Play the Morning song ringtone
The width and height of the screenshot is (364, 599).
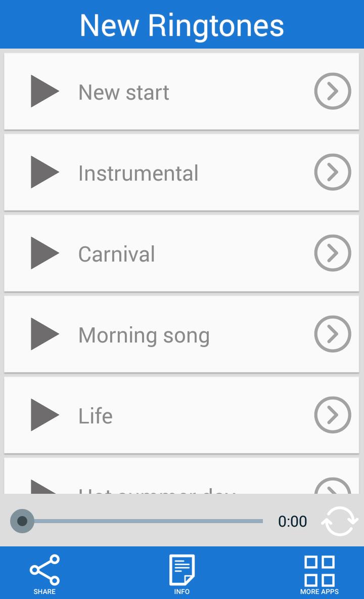(x=44, y=334)
